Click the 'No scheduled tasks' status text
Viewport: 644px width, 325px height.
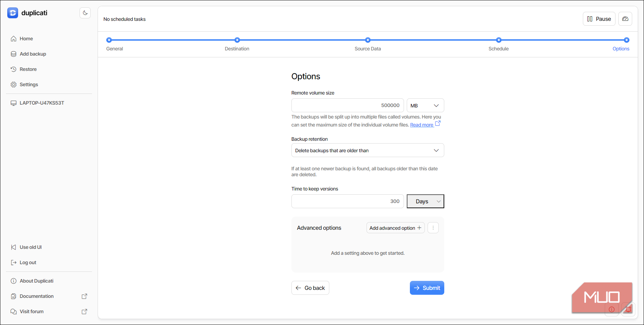click(x=124, y=19)
